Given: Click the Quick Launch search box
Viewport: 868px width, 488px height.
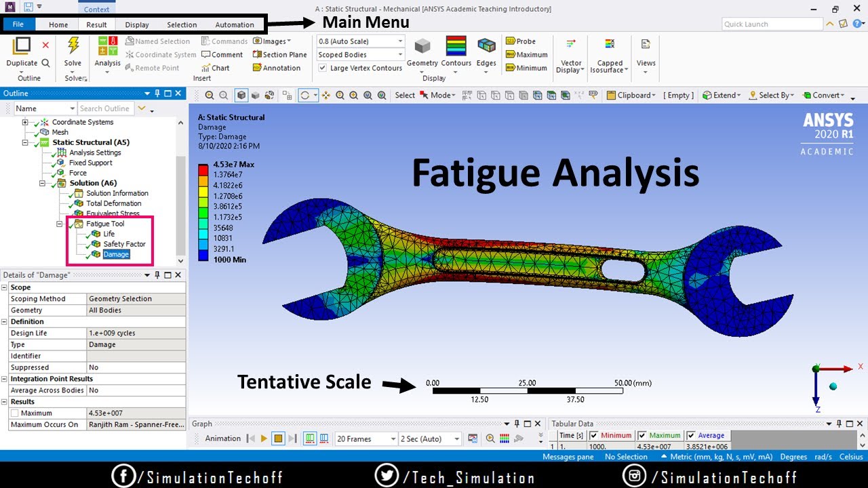Looking at the screenshot, I should [772, 24].
